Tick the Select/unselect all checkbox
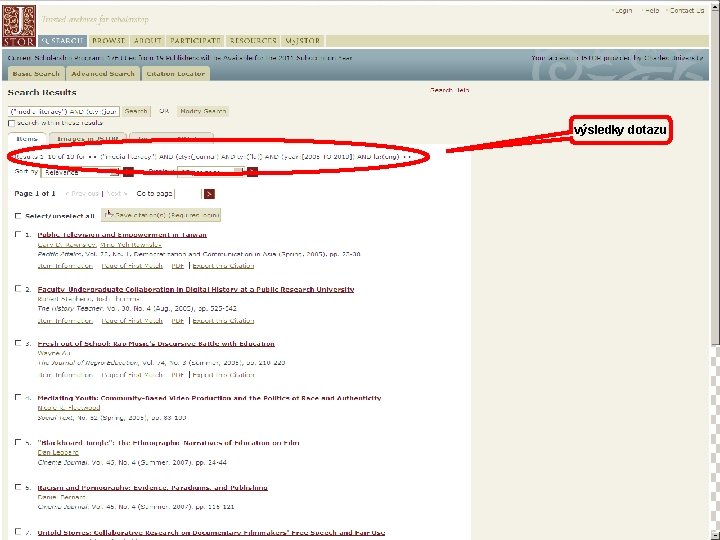Screen dimensions: 720x540 [x=18, y=216]
